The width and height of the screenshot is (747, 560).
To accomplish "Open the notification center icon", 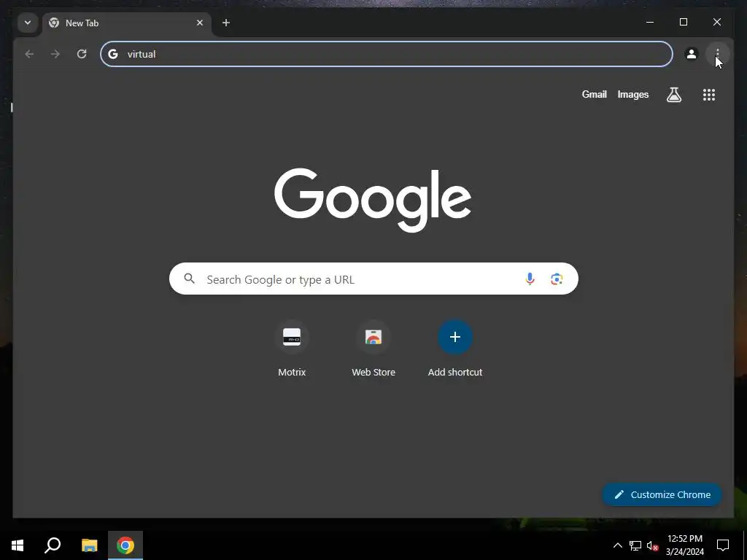I will 723,545.
